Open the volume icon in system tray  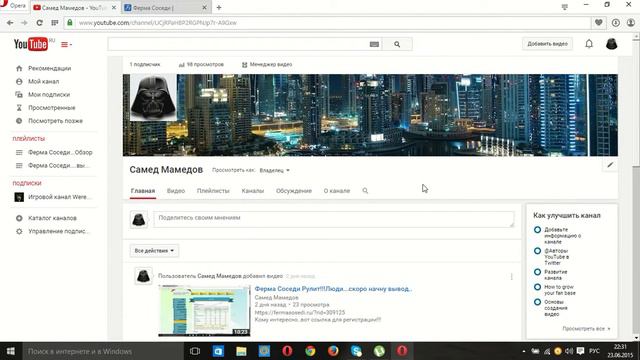click(569, 351)
